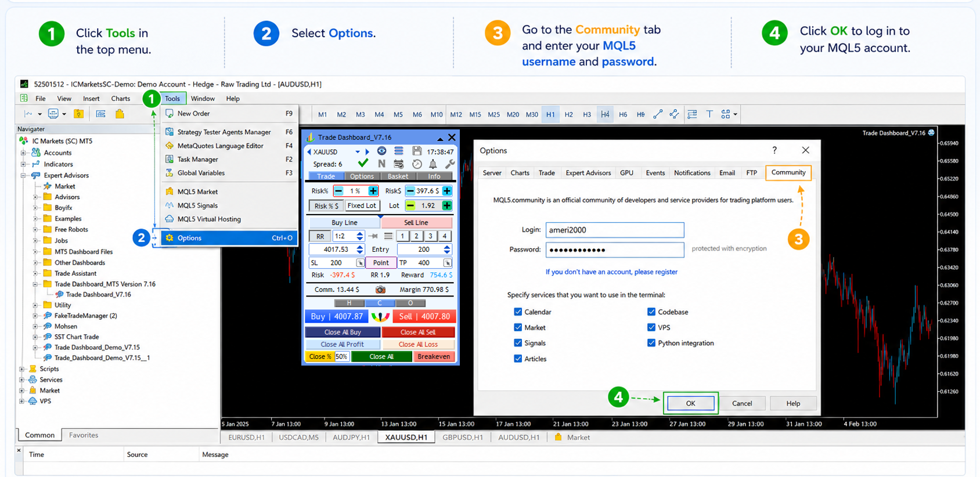The height and width of the screenshot is (477, 980).
Task: Toggle the Risk % $ mode button
Action: click(x=326, y=206)
